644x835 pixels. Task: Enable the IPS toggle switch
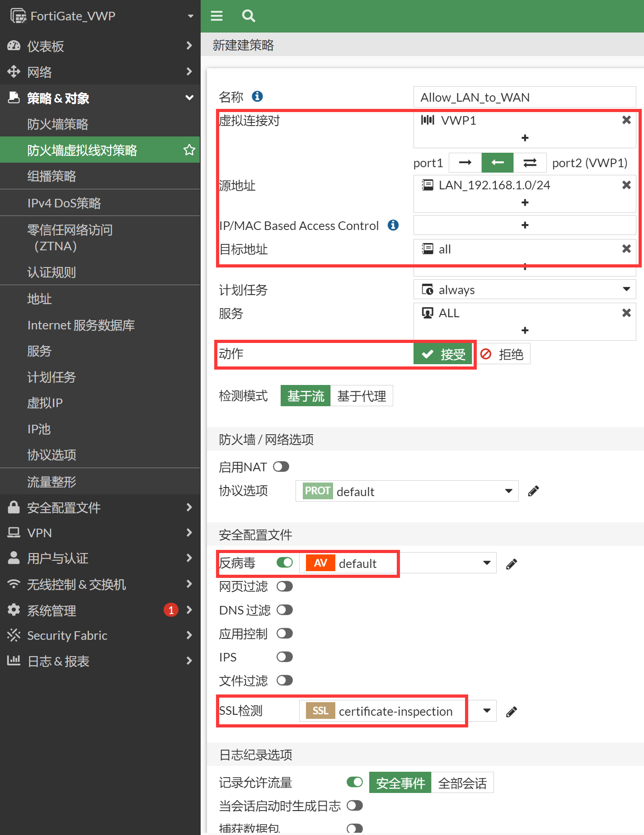(285, 657)
